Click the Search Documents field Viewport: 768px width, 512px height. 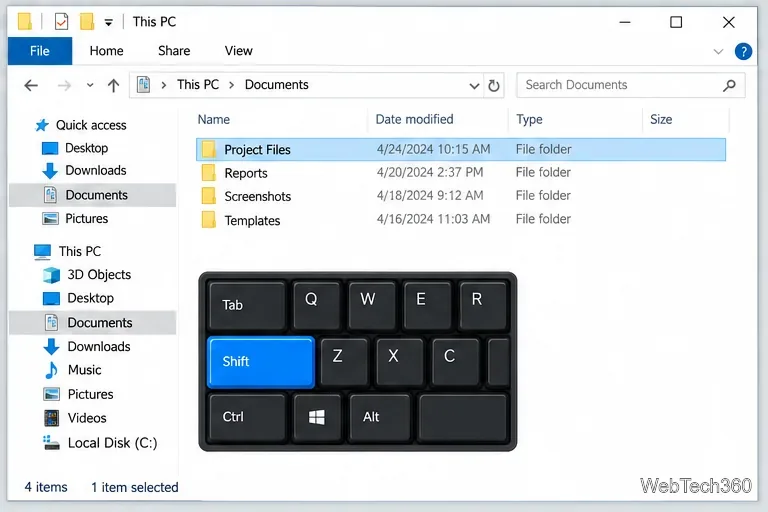tap(630, 85)
